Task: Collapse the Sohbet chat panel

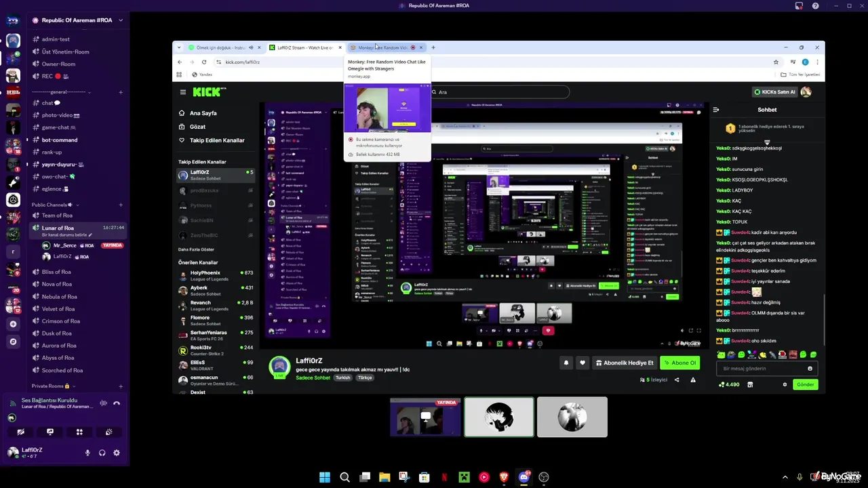Action: coord(716,110)
